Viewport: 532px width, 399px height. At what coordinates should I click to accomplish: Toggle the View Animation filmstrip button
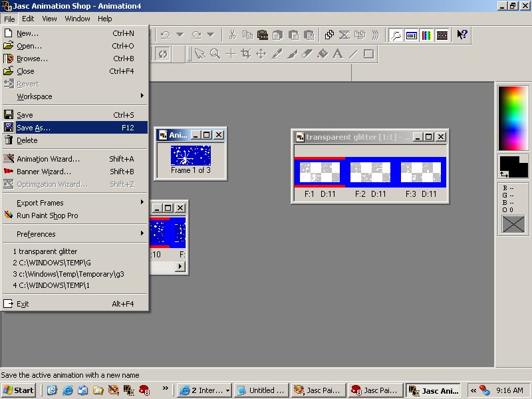click(442, 35)
